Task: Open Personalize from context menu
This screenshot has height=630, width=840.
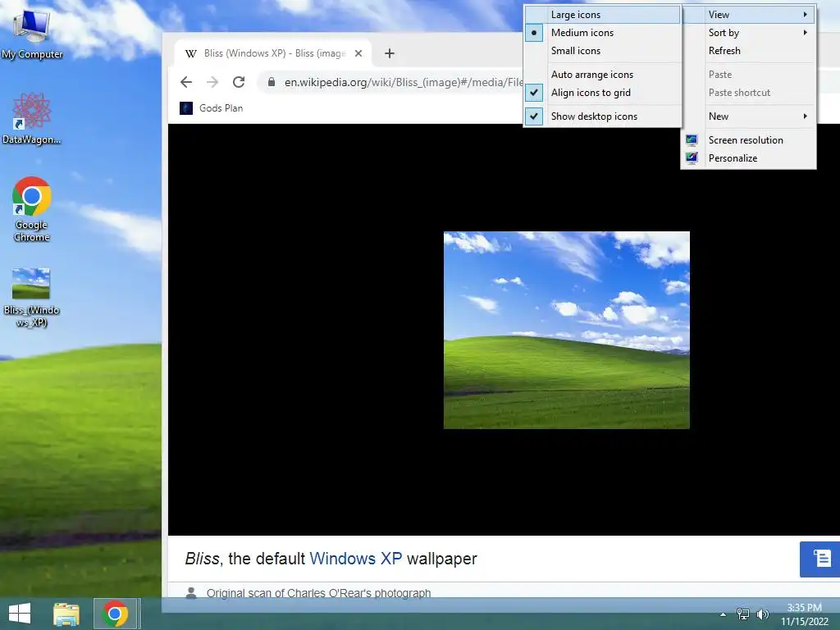Action: click(748, 158)
